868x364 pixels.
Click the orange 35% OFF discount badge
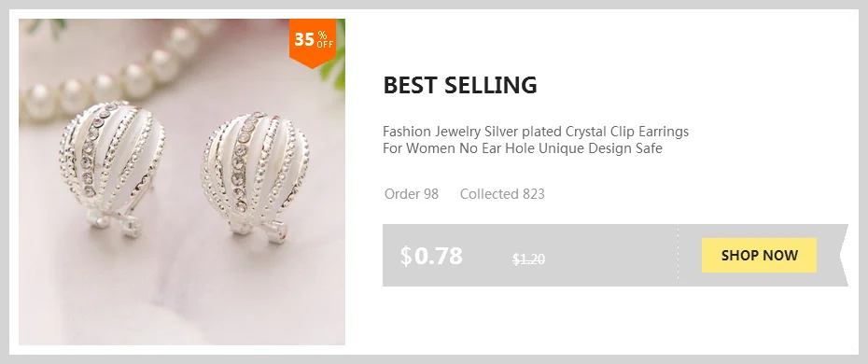pyautogui.click(x=313, y=43)
